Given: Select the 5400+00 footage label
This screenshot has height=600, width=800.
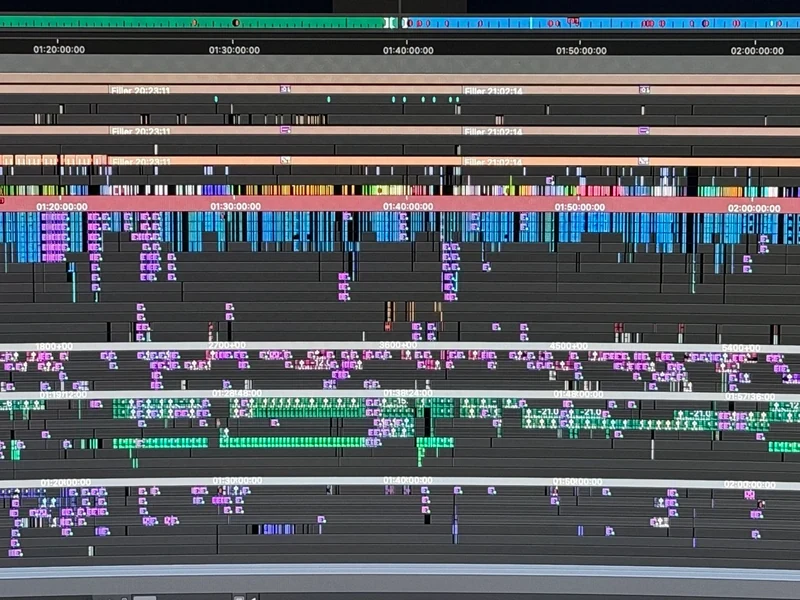Looking at the screenshot, I should tap(741, 348).
